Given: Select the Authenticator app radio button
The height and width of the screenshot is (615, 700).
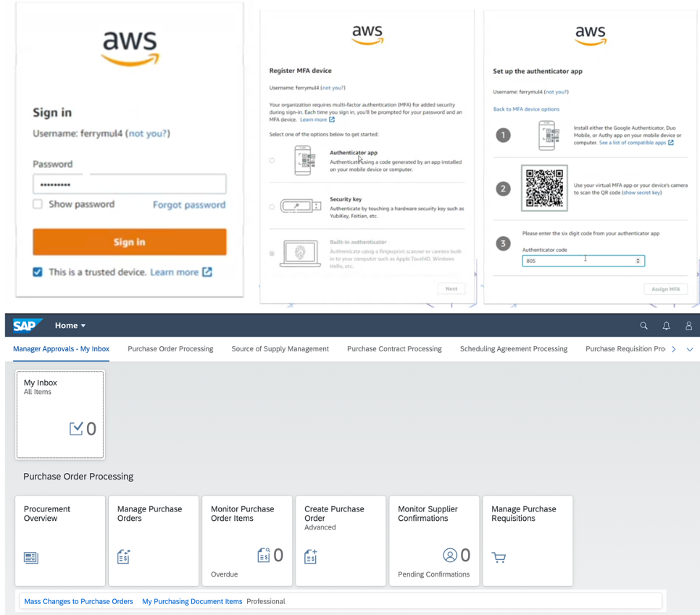Looking at the screenshot, I should [272, 160].
